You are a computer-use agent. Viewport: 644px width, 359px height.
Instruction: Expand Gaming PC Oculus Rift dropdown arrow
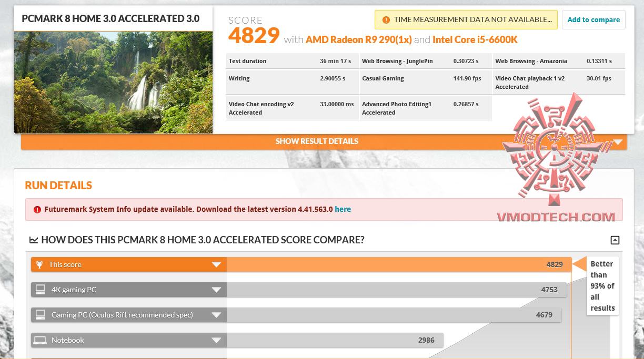[216, 315]
